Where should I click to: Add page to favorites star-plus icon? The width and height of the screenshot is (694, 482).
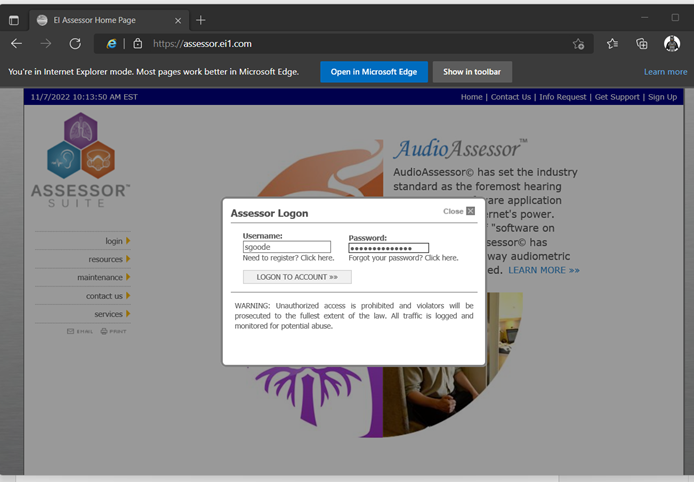click(x=578, y=44)
